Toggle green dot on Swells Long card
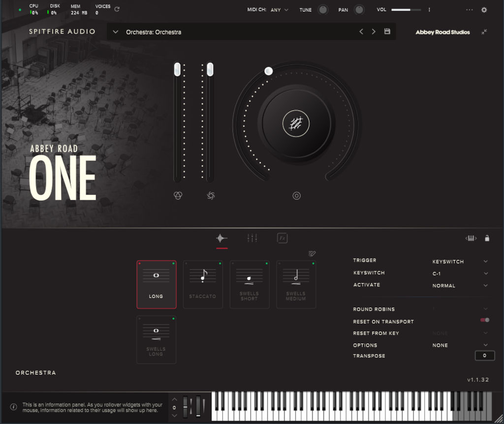This screenshot has width=504, height=424. point(173,319)
